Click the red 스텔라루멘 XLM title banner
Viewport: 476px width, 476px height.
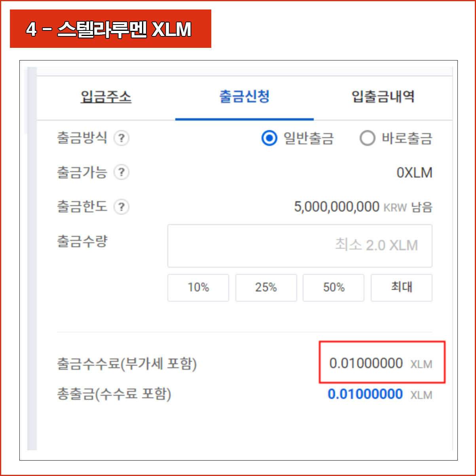pos(110,29)
